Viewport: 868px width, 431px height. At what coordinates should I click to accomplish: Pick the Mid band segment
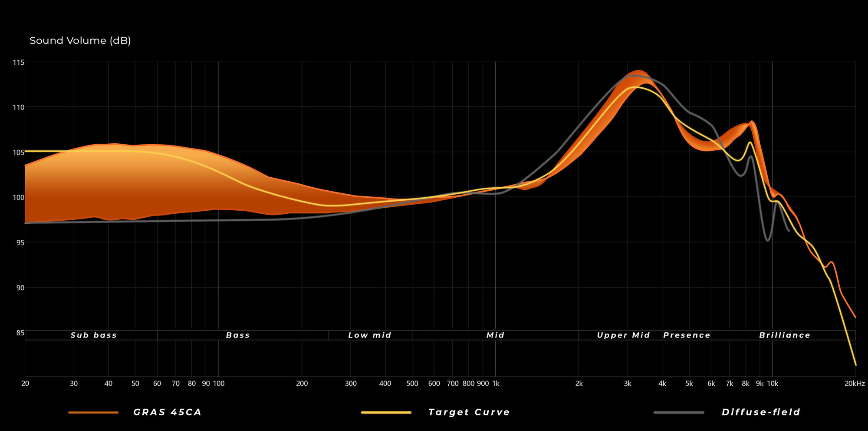point(495,335)
